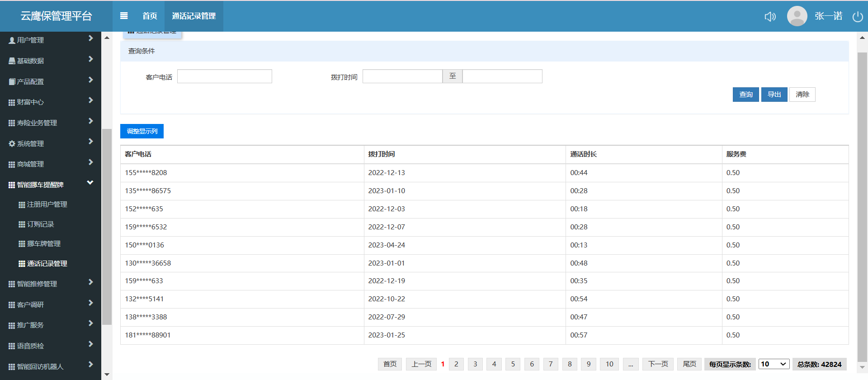
Task: Go to page 5 in pagination
Action: pyautogui.click(x=513, y=364)
